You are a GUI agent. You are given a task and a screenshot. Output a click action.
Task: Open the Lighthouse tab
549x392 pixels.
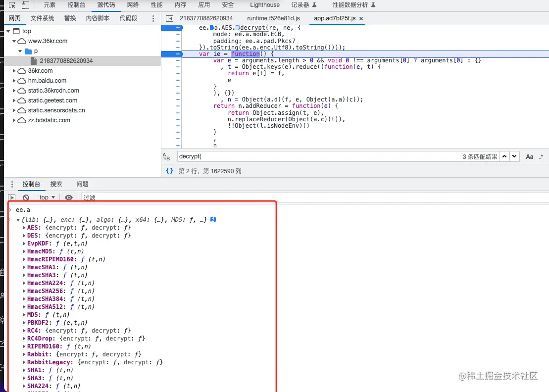(265, 5)
